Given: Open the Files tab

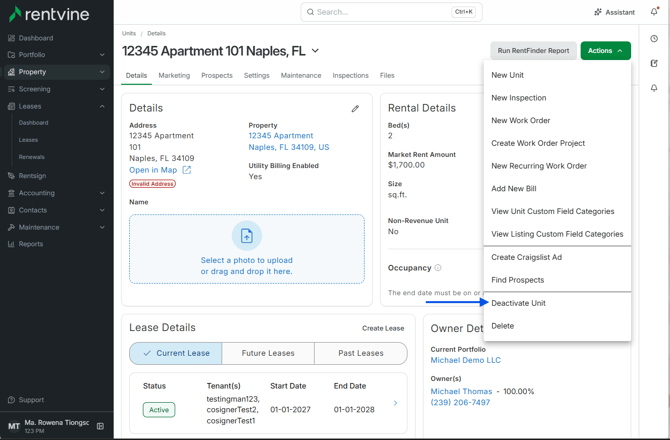Looking at the screenshot, I should (x=387, y=75).
